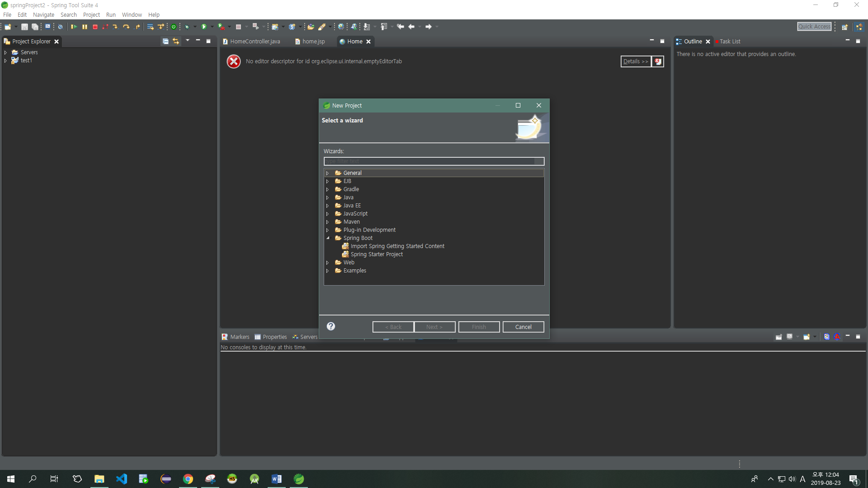Collapse the Spring Boot folder

[x=328, y=238]
